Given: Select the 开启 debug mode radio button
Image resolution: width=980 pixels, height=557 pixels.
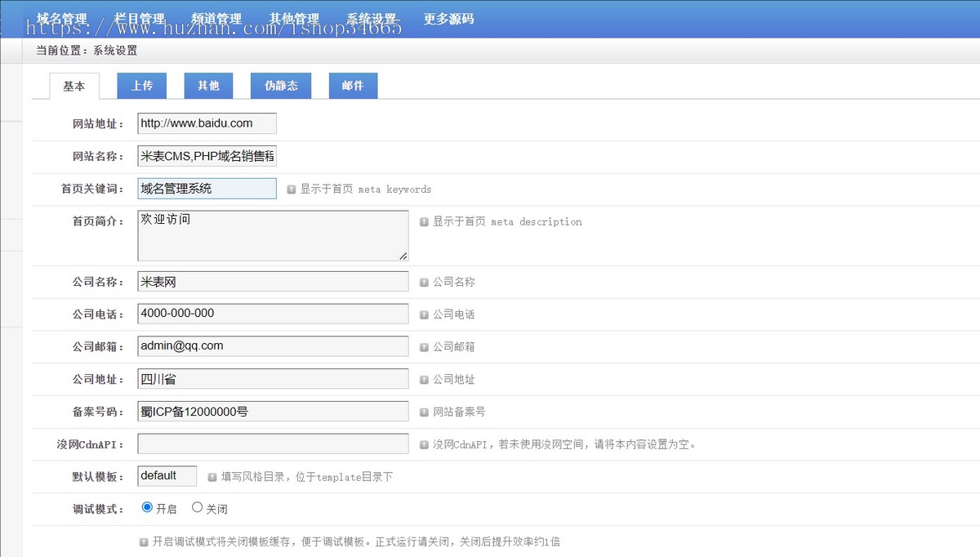Looking at the screenshot, I should (x=147, y=507).
